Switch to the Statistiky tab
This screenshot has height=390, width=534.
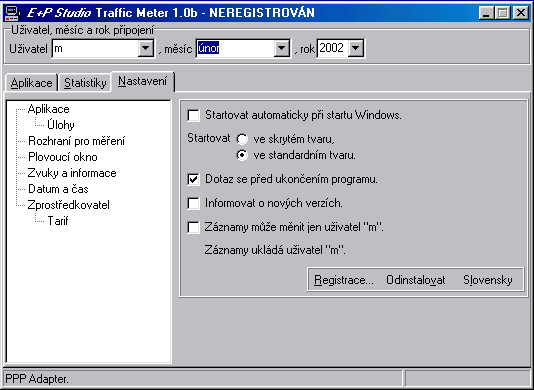click(85, 83)
